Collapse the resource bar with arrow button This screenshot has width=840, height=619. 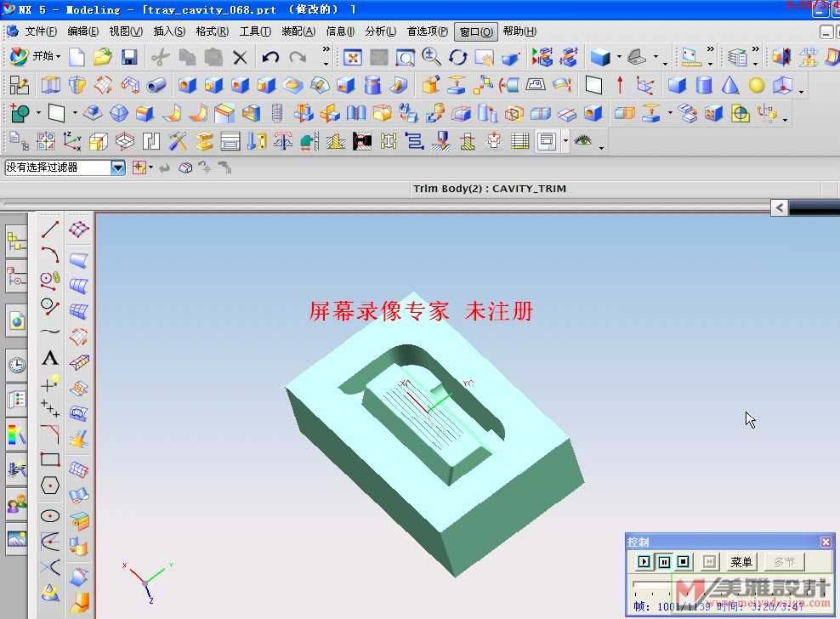point(779,208)
